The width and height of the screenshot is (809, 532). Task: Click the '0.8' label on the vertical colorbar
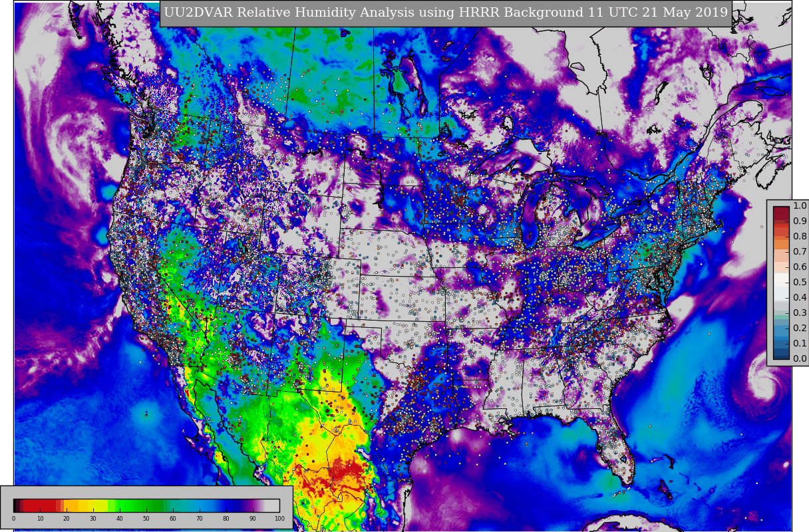[800, 236]
